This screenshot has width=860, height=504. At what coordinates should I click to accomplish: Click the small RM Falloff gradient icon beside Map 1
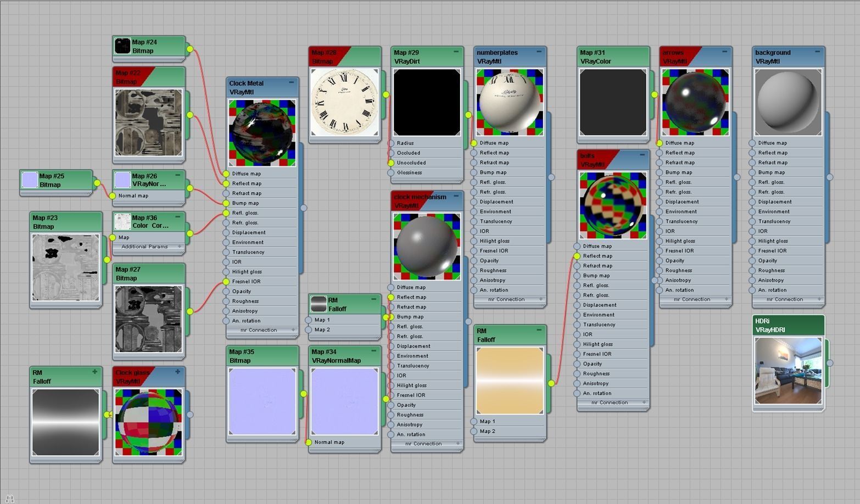click(x=319, y=304)
